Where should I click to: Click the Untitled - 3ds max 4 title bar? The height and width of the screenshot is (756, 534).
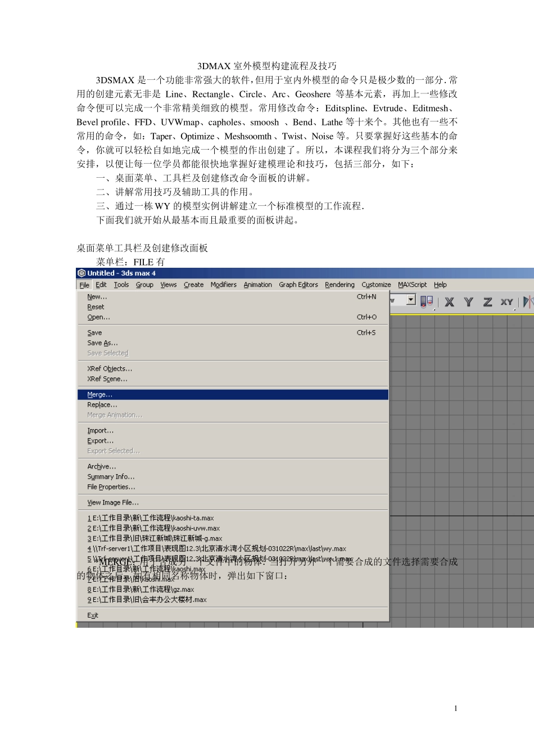coord(305,273)
